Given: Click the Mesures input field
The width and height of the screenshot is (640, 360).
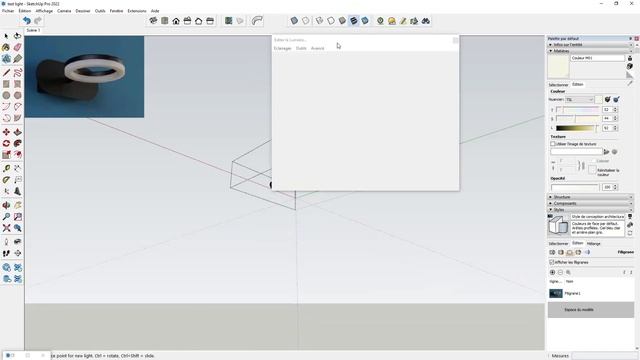Looking at the screenshot, I should (x=604, y=356).
